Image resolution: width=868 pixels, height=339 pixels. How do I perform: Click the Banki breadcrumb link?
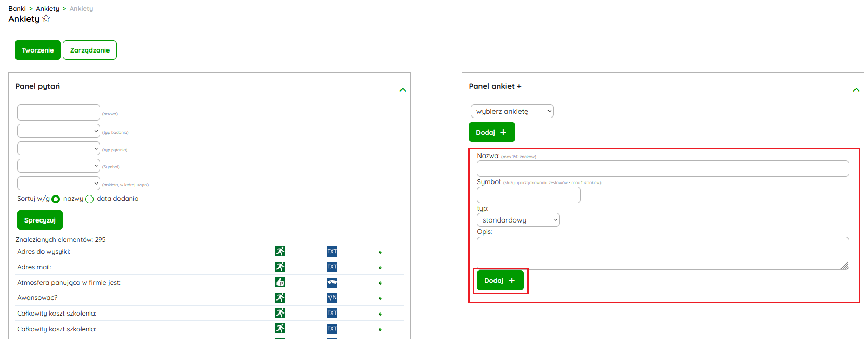(x=17, y=9)
